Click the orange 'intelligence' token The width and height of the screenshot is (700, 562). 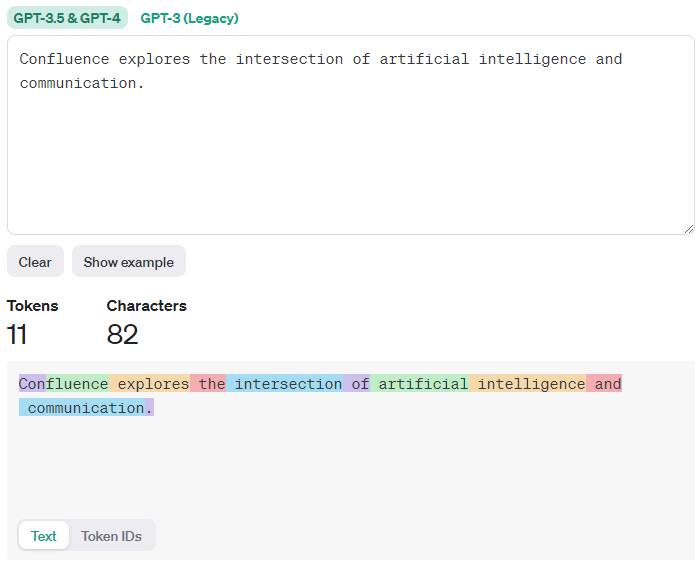tap(528, 383)
